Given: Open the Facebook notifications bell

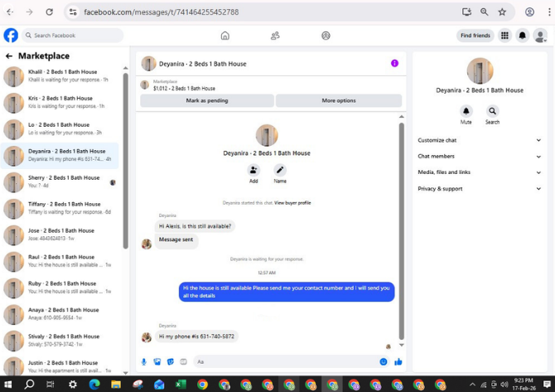Looking at the screenshot, I should coord(523,36).
